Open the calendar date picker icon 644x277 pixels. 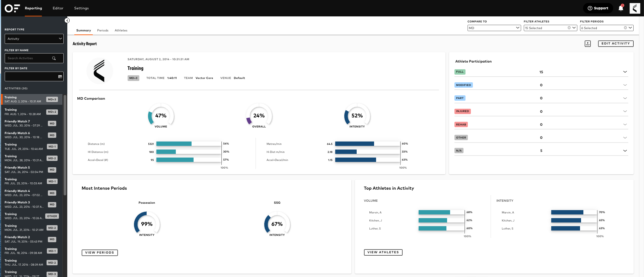(x=60, y=77)
